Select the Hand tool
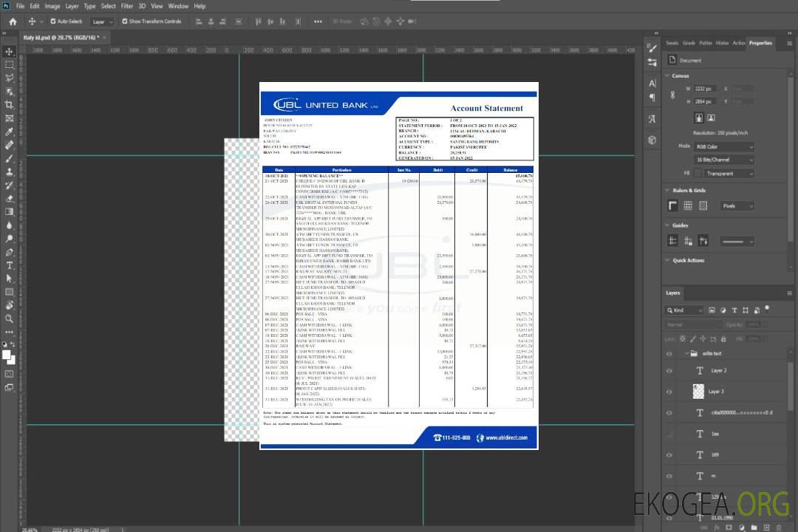798x532 pixels. click(x=9, y=305)
